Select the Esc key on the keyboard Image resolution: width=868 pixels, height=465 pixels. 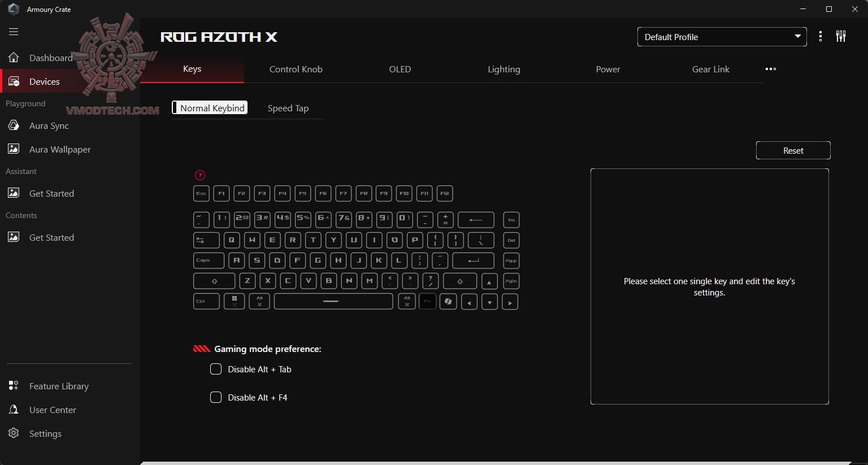click(x=201, y=193)
